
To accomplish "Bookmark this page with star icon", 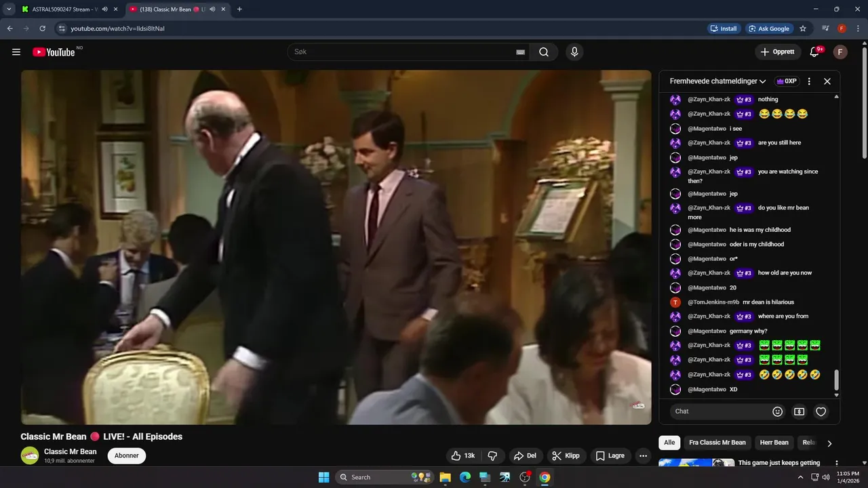I will pos(803,28).
